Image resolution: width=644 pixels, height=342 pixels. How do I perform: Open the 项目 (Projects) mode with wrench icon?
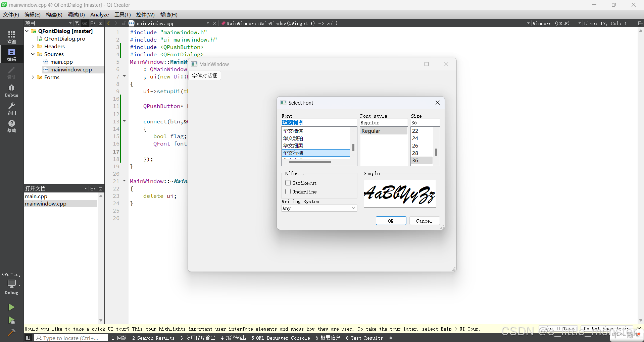click(x=12, y=108)
